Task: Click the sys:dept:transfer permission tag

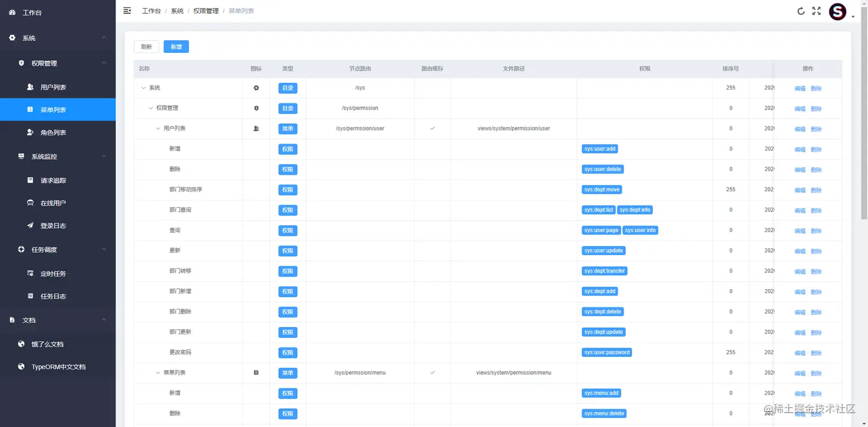Action: point(604,271)
